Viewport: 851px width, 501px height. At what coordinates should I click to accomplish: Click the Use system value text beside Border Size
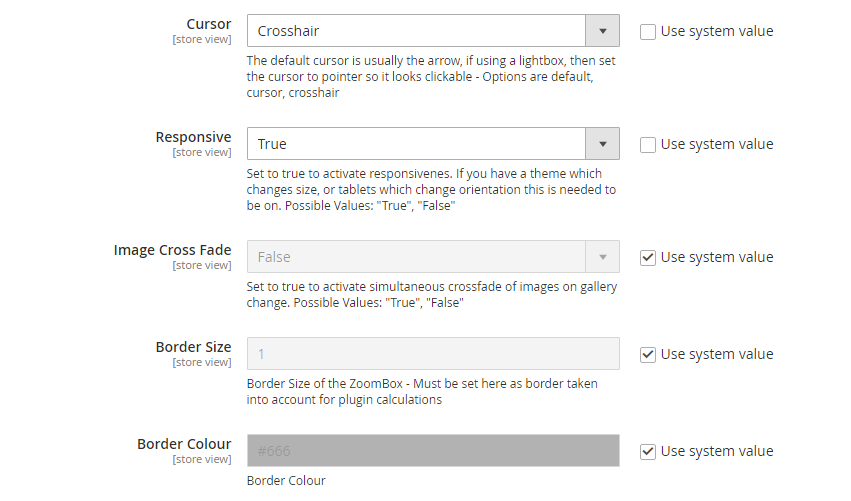coord(717,354)
